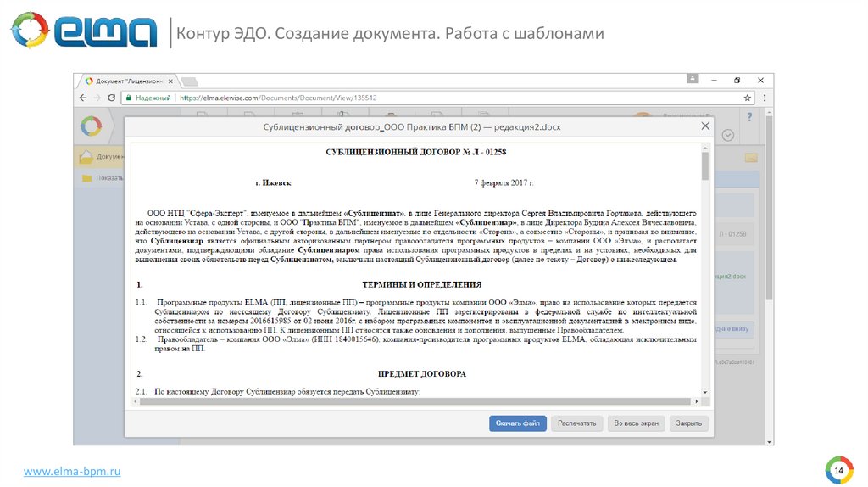Click the browser page vertical scrollbar
The height and width of the screenshot is (487, 868).
(x=770, y=206)
